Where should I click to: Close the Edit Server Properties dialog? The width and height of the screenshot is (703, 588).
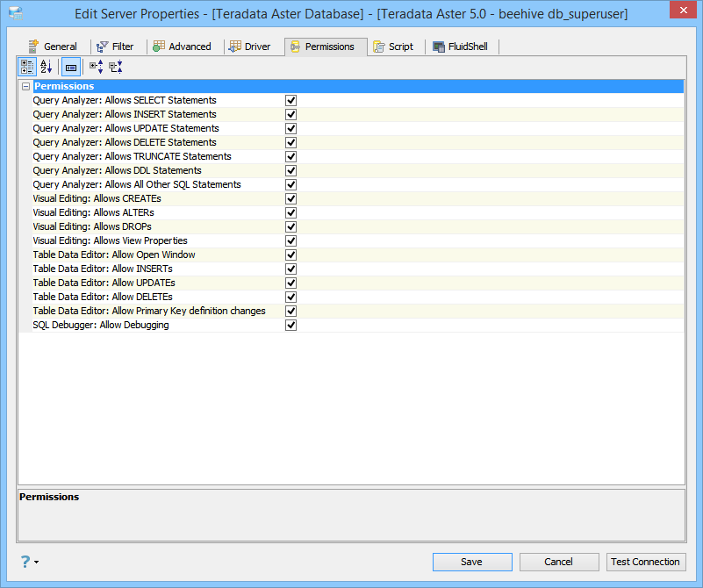(683, 10)
